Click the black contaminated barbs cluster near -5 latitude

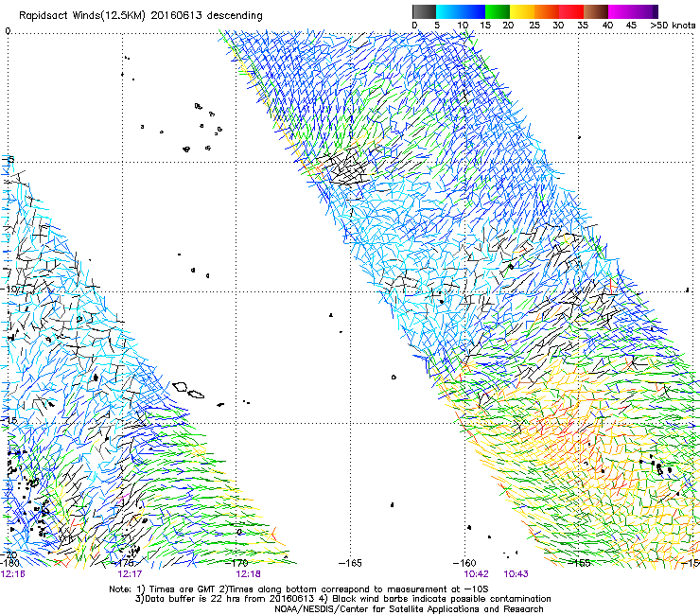(x=346, y=168)
